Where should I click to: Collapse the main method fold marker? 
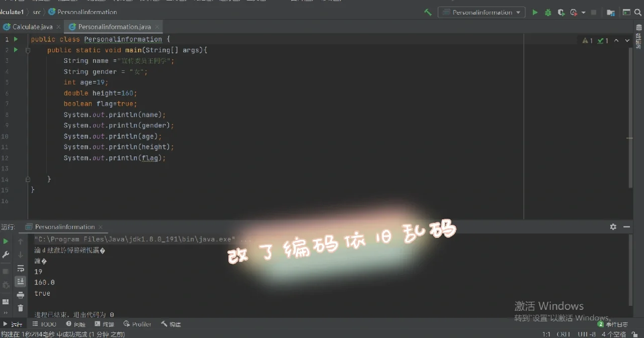pos(28,50)
